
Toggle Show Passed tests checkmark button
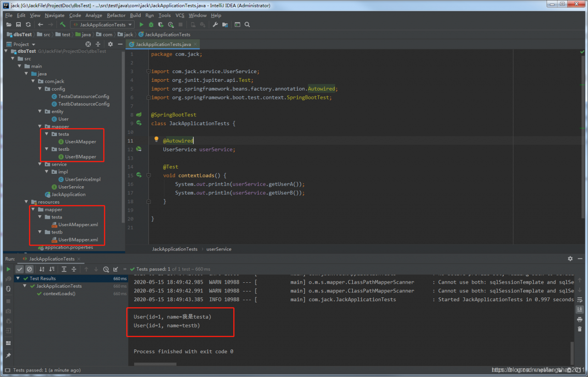pos(20,269)
